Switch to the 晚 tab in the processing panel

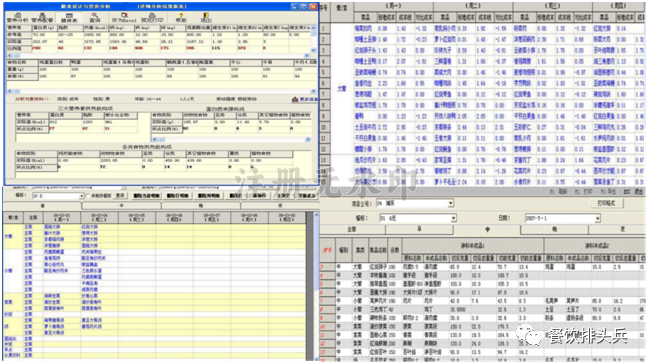click(555, 229)
